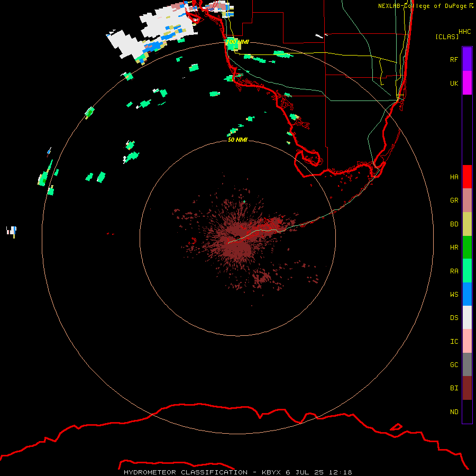Screen dimensions: 476x476
Task: Click the UK legend label
Action: (454, 83)
